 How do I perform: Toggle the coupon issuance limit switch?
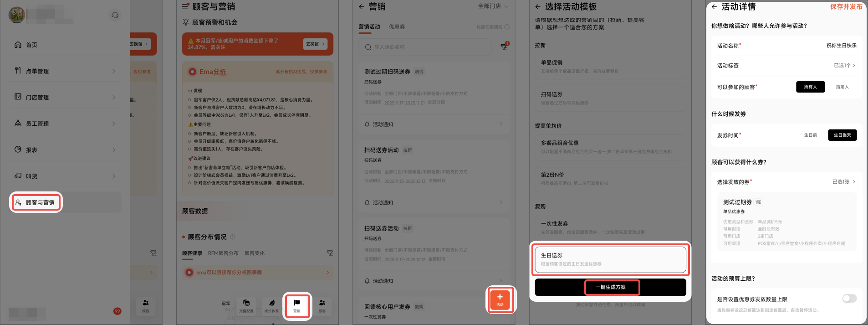pos(849,299)
